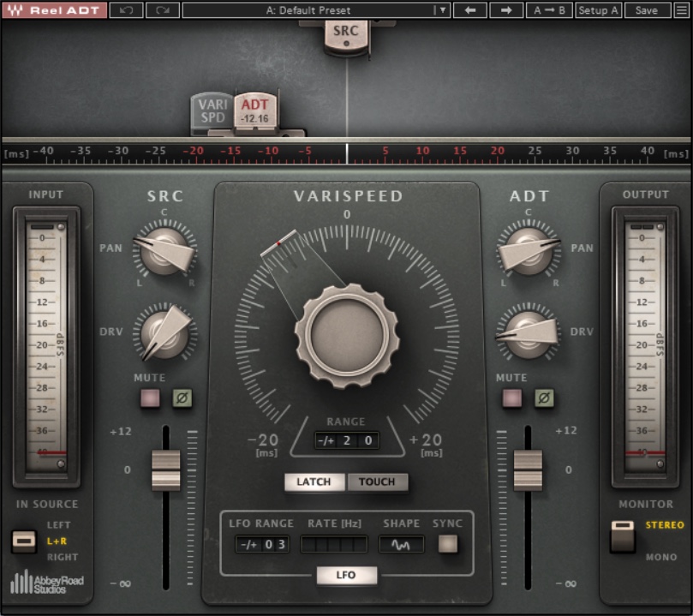This screenshot has height=616, width=693.
Task: Click the Abbey Road Studios logo
Action: [47, 582]
